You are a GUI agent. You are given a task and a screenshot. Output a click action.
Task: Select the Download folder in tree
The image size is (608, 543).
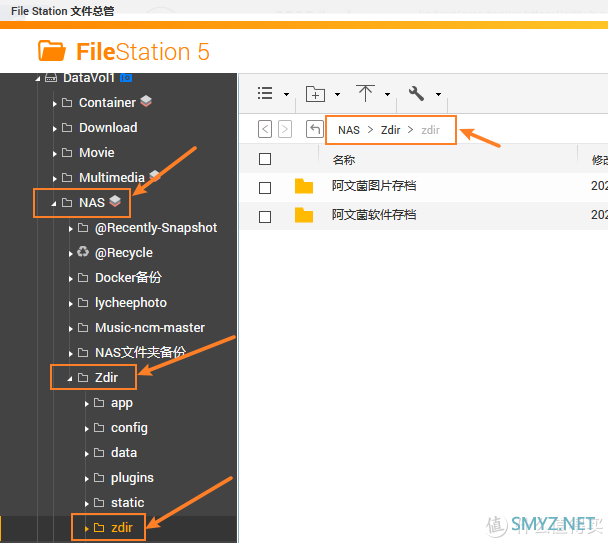[x=108, y=128]
